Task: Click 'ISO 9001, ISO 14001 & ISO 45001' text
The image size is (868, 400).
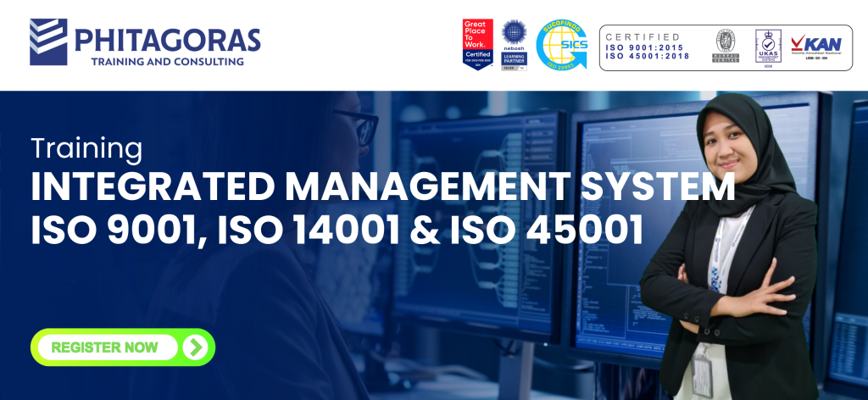Action: pos(337,230)
